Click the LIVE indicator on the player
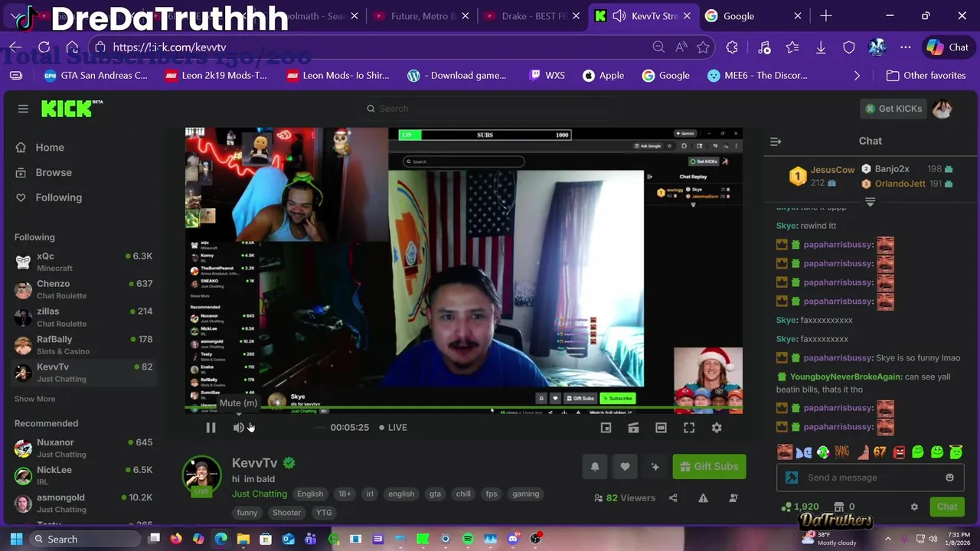The width and height of the screenshot is (980, 551). click(394, 428)
